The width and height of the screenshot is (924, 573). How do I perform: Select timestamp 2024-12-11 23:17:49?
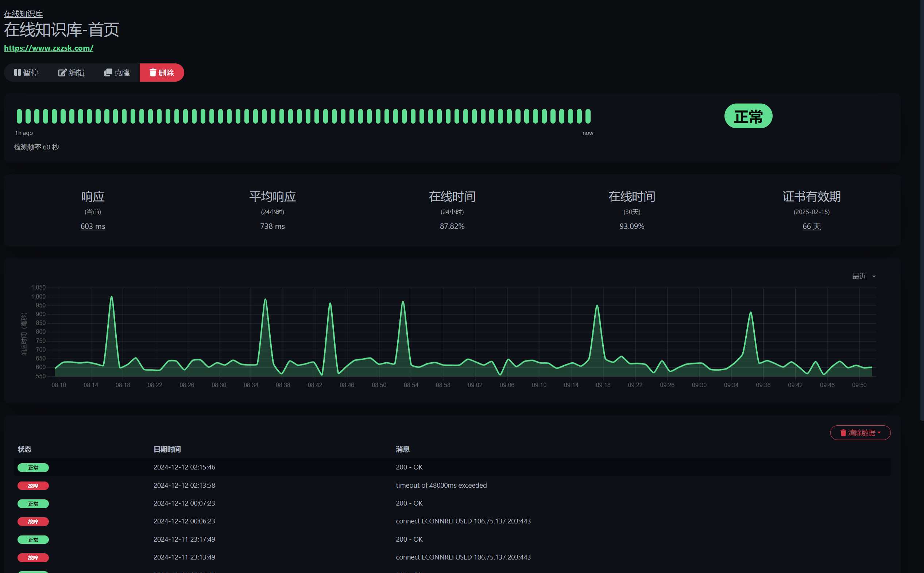pyautogui.click(x=184, y=539)
